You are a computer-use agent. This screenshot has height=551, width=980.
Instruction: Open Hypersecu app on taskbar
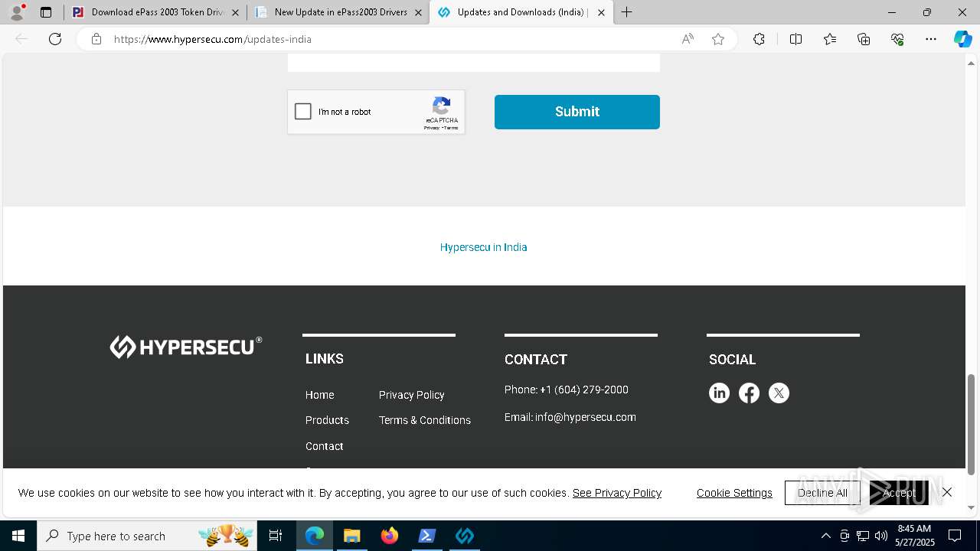pos(465,536)
